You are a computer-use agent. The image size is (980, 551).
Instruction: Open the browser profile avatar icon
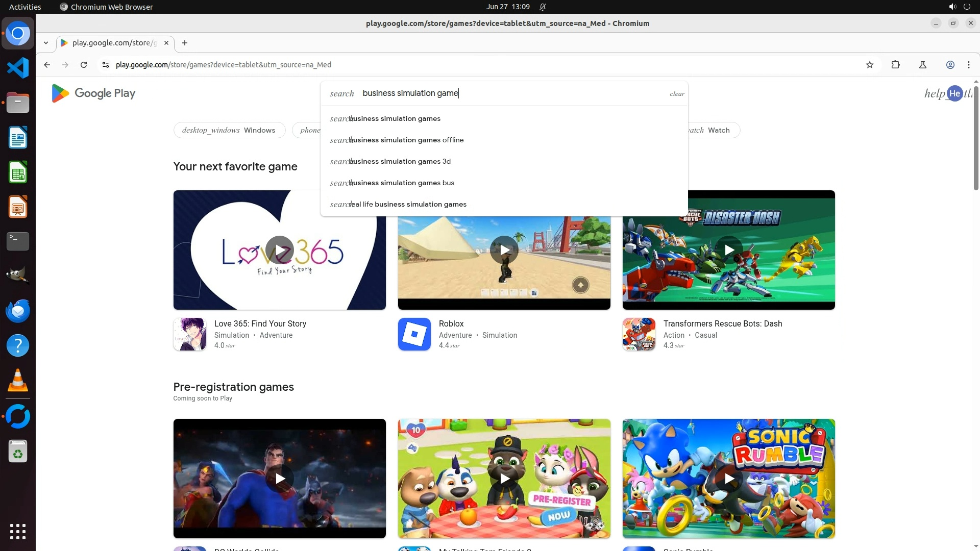(x=950, y=65)
